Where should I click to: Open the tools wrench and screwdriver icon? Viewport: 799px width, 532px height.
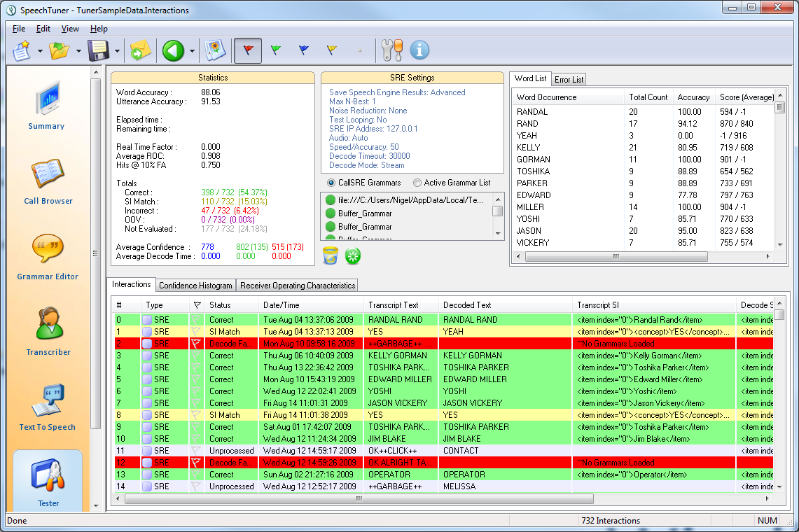(x=392, y=50)
